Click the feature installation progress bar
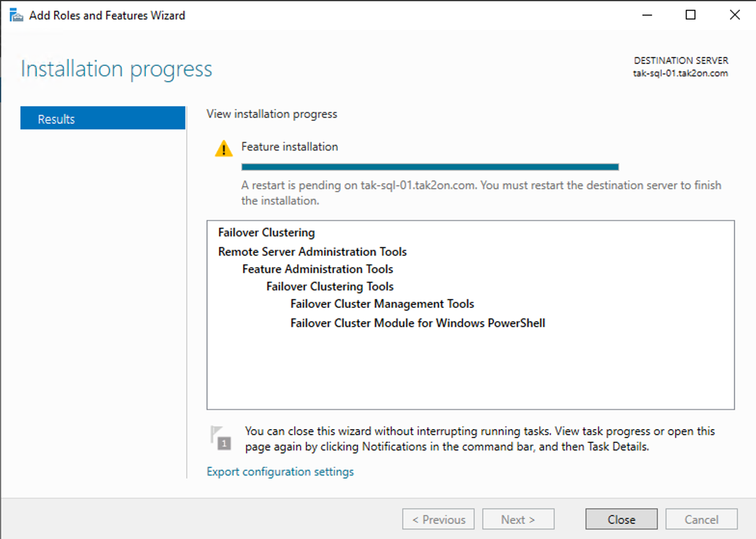756x539 pixels. coord(430,167)
